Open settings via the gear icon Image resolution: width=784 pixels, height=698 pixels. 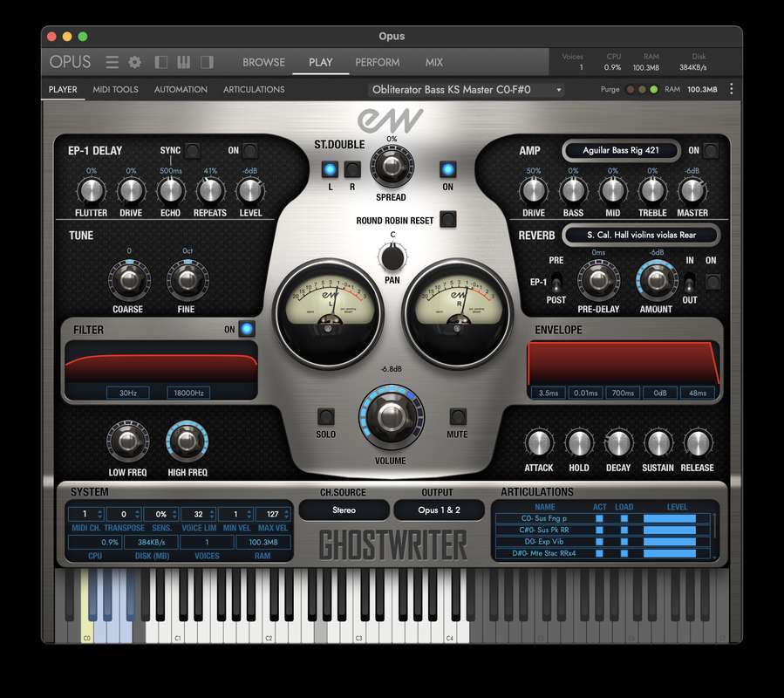135,62
